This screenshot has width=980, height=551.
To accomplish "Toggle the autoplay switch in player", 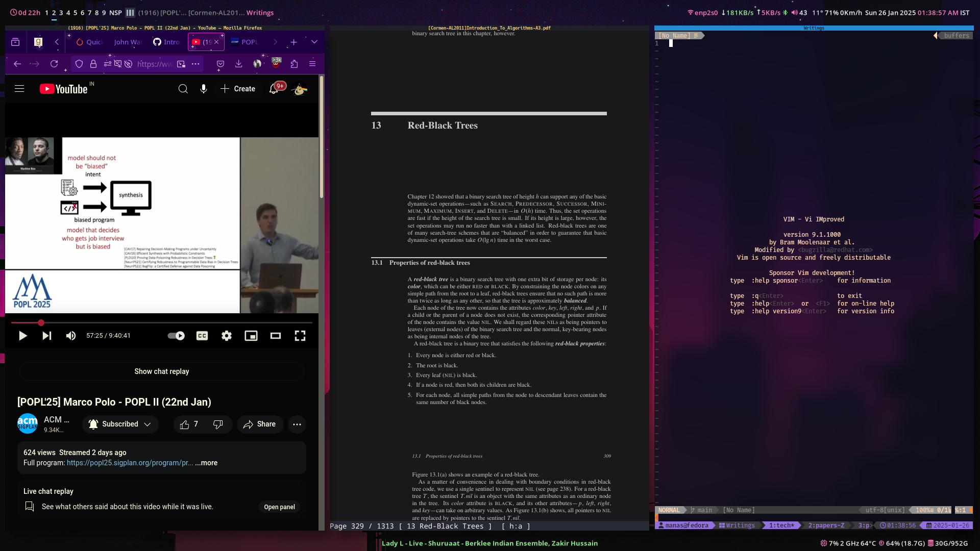I will coord(176,336).
